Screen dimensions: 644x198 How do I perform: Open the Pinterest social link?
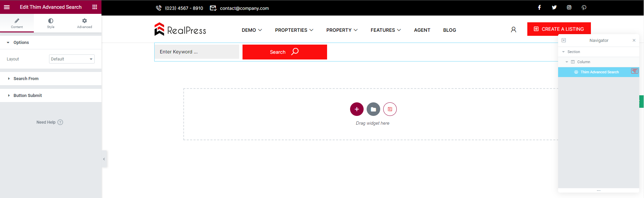tap(584, 7)
